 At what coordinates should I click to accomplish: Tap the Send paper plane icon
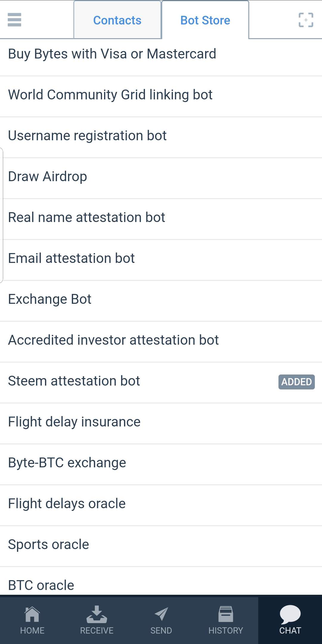pyautogui.click(x=161, y=615)
